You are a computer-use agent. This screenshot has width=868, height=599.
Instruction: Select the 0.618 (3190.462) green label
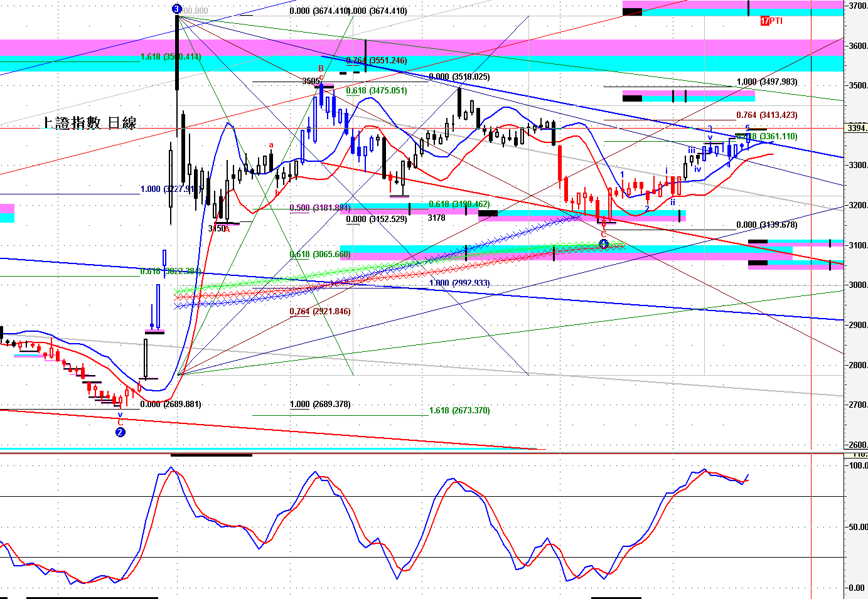click(459, 204)
